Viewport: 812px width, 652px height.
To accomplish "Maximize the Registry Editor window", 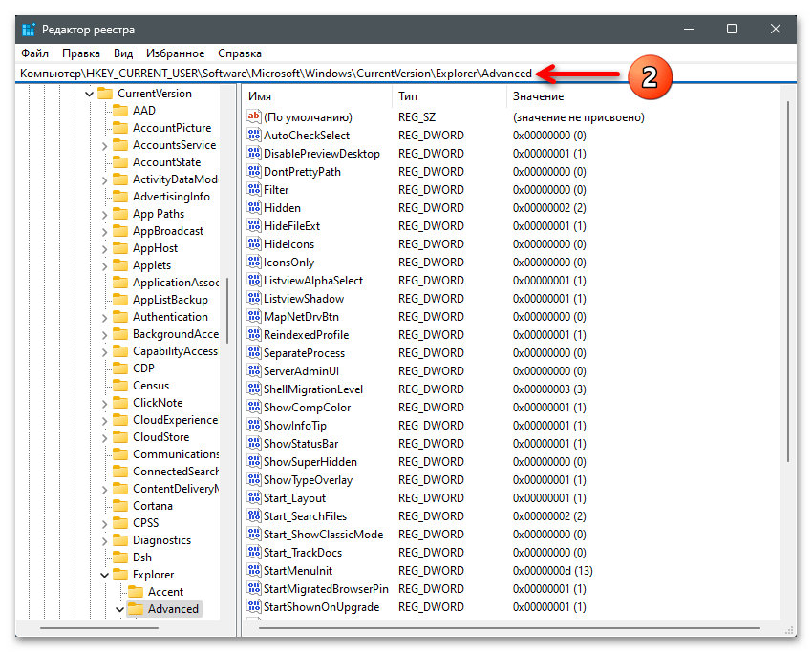I will [732, 29].
